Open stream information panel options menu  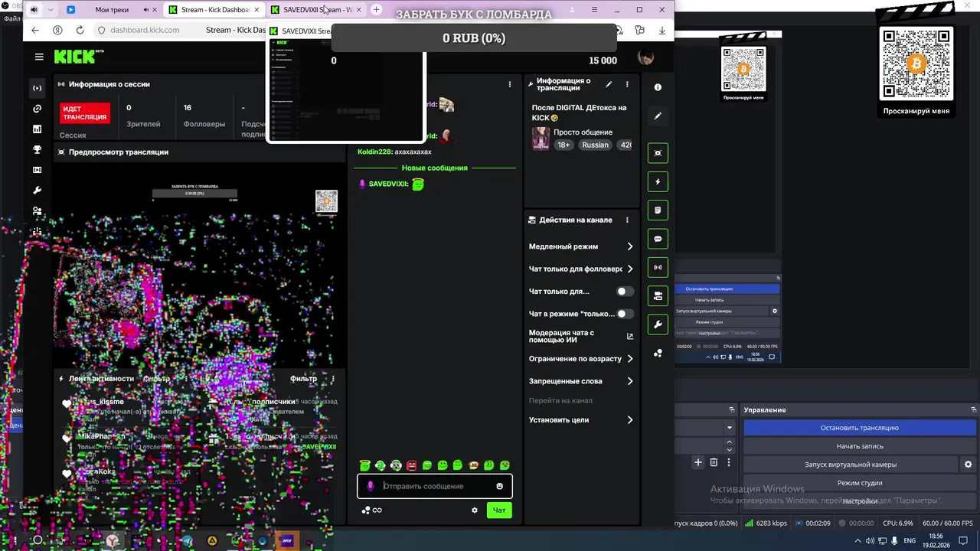click(x=627, y=84)
